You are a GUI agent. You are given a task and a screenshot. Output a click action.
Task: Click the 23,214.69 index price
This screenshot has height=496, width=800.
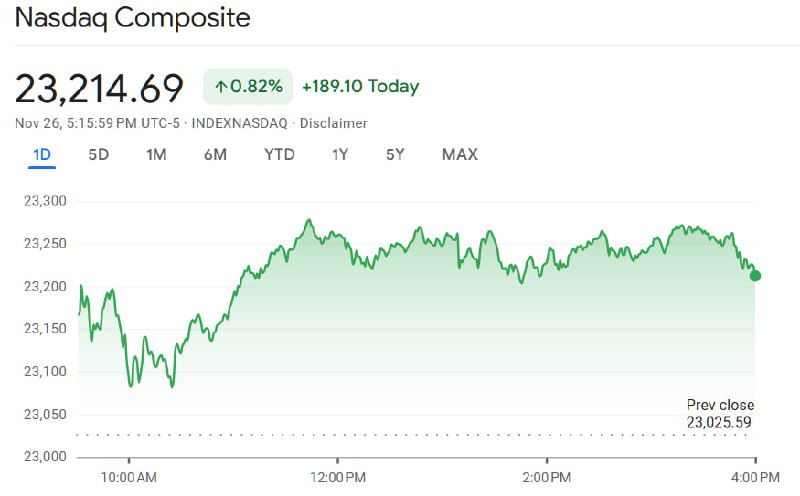[x=99, y=88]
